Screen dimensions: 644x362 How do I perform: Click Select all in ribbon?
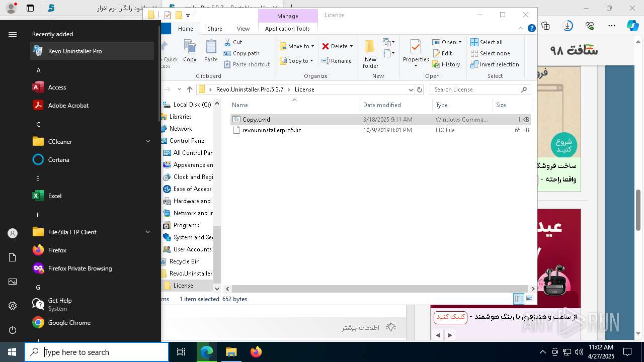coord(487,42)
